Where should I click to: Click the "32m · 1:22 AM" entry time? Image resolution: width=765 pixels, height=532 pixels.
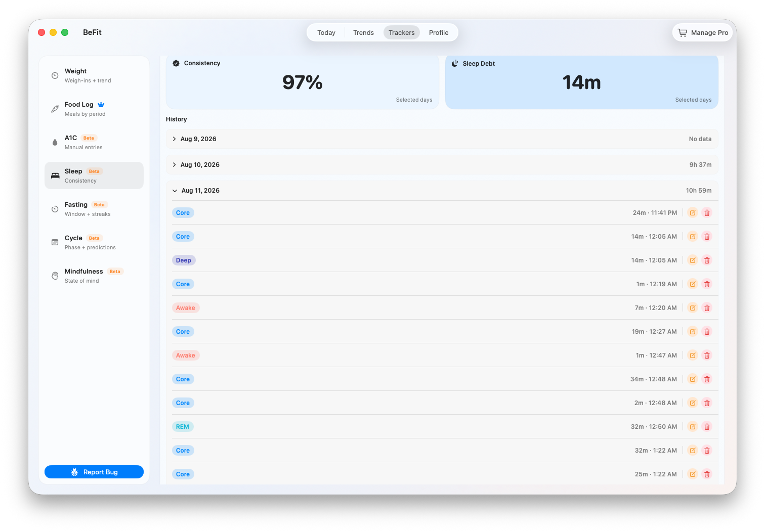tap(656, 451)
